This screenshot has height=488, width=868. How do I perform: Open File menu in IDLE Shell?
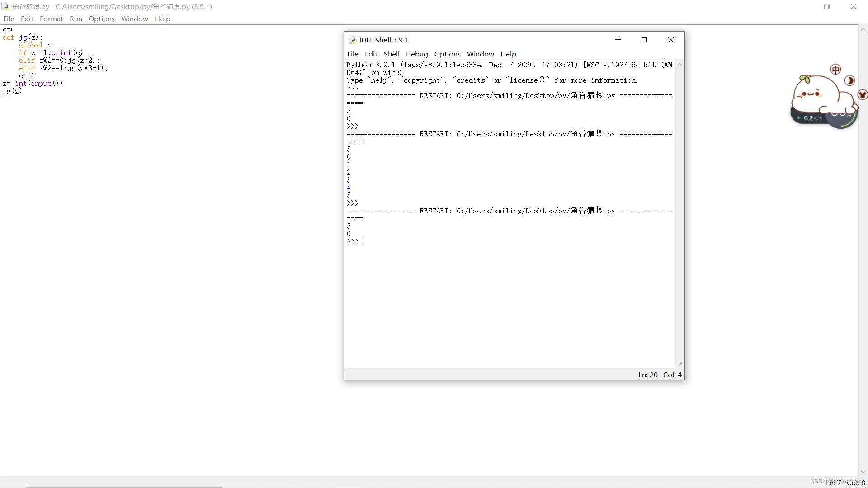[353, 54]
